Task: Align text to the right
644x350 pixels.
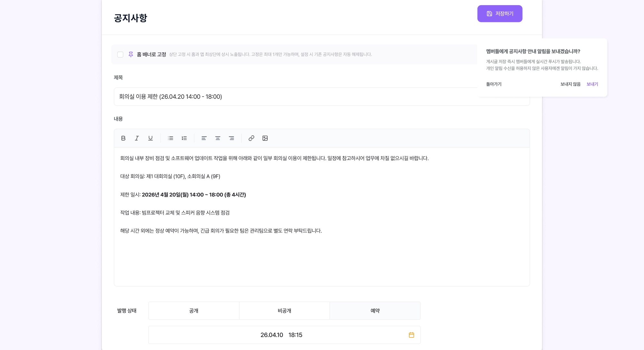Action: pyautogui.click(x=232, y=138)
